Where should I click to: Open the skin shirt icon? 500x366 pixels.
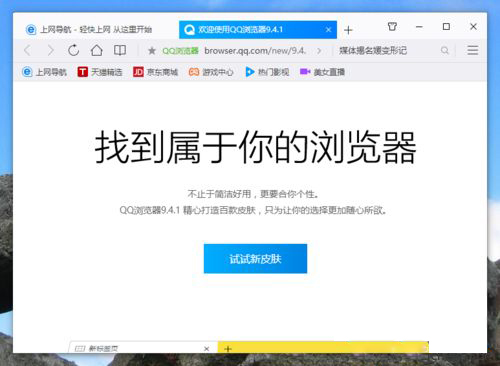pyautogui.click(x=392, y=27)
